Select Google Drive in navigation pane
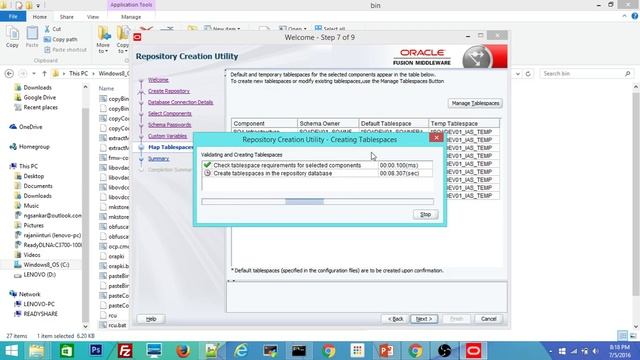Viewport: 640px width, 360px height. pos(40,98)
